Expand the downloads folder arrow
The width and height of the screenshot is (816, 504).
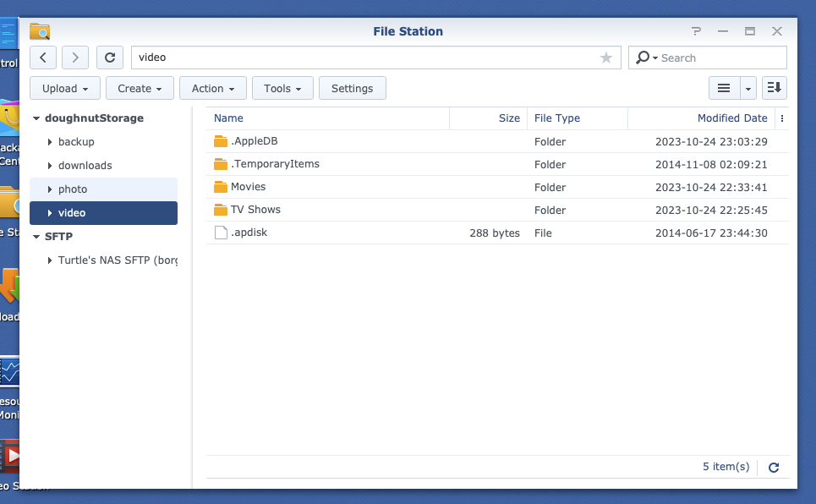coord(49,166)
